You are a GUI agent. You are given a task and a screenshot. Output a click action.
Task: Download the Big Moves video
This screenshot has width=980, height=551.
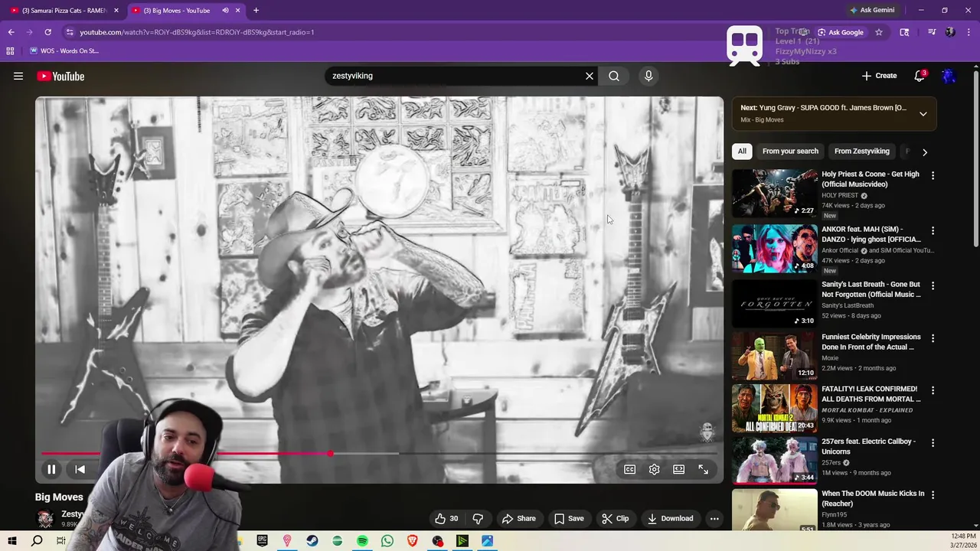click(x=670, y=518)
